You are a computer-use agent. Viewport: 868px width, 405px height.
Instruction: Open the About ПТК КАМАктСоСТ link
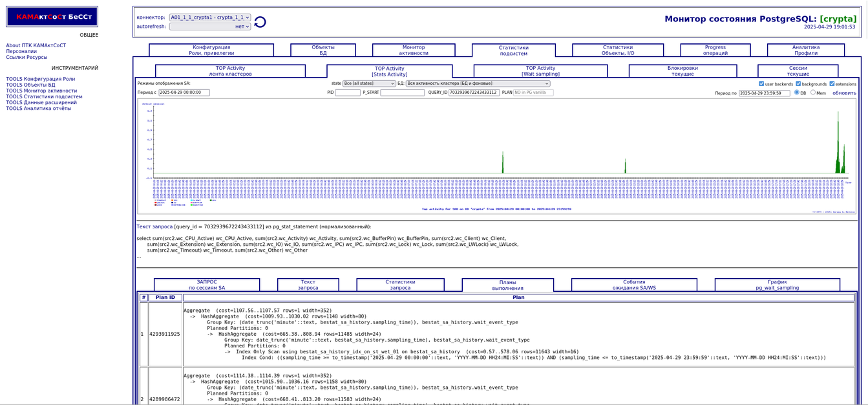pyautogui.click(x=36, y=45)
